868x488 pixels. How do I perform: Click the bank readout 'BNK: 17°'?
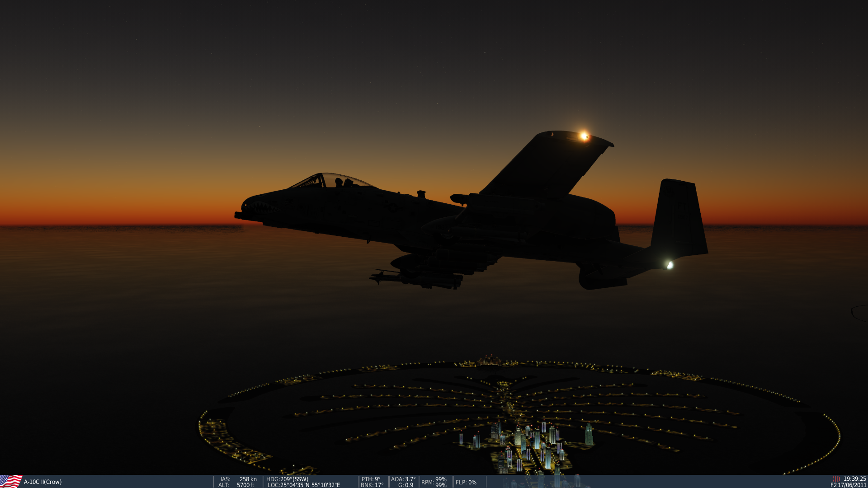[x=372, y=485]
